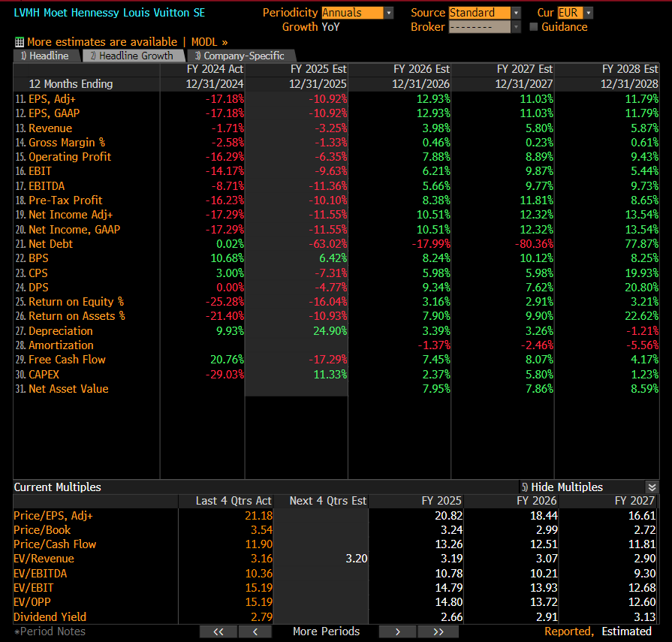Click the Dividend Yield multiple label
The height and width of the screenshot is (642, 672).
click(50, 617)
